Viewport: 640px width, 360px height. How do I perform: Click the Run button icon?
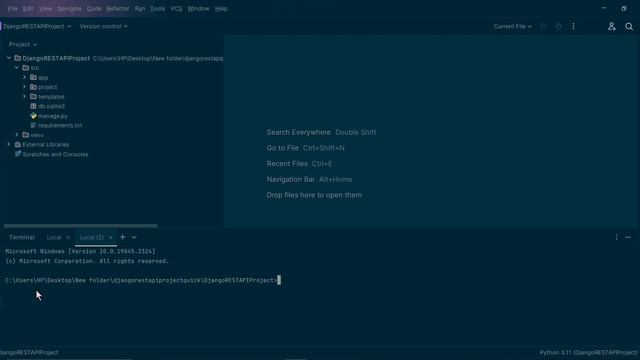coord(543,27)
